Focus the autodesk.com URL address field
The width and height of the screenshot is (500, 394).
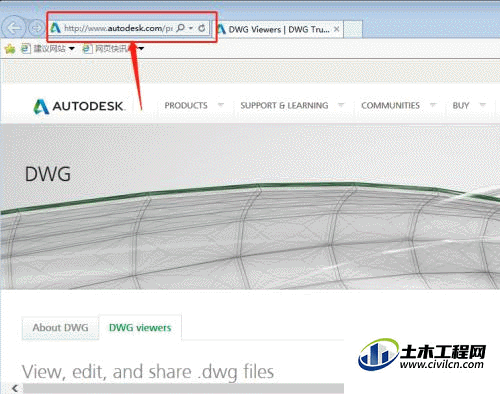118,28
